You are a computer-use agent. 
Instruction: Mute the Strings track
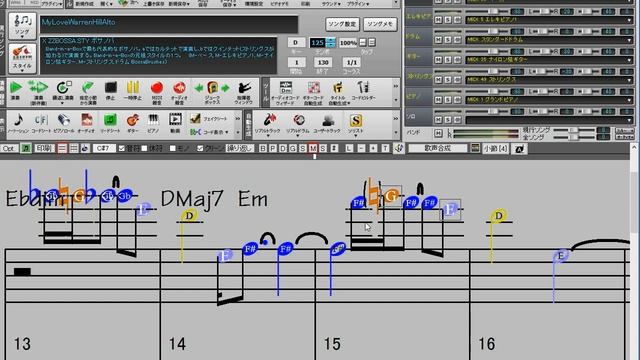(x=438, y=80)
